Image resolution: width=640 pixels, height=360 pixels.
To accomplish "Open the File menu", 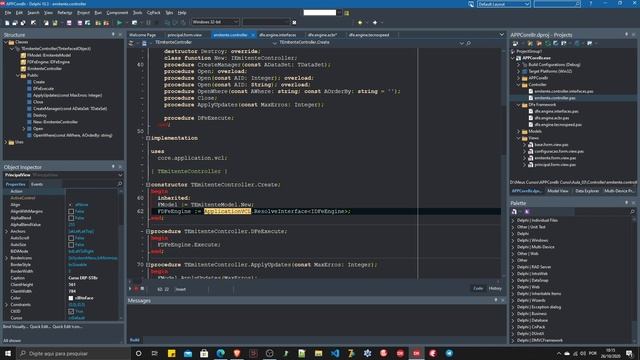I will coord(8,13).
